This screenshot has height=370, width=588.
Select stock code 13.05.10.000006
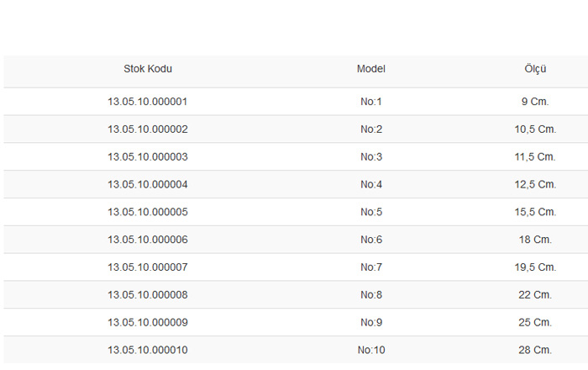(147, 240)
